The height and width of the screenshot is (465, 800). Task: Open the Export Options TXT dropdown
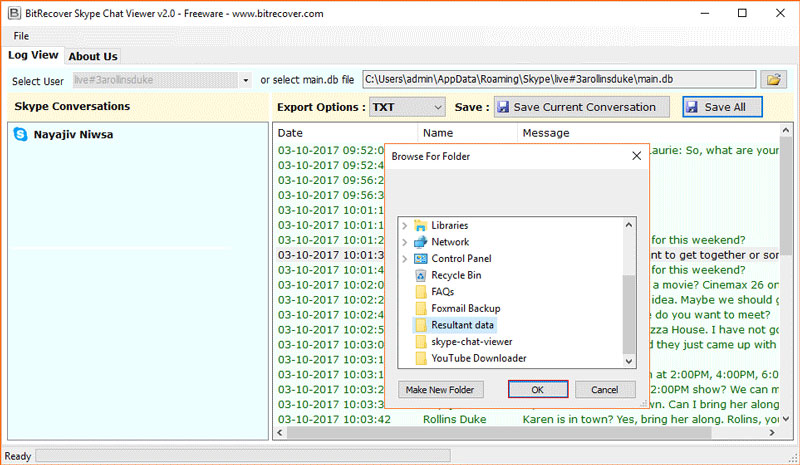coord(407,107)
